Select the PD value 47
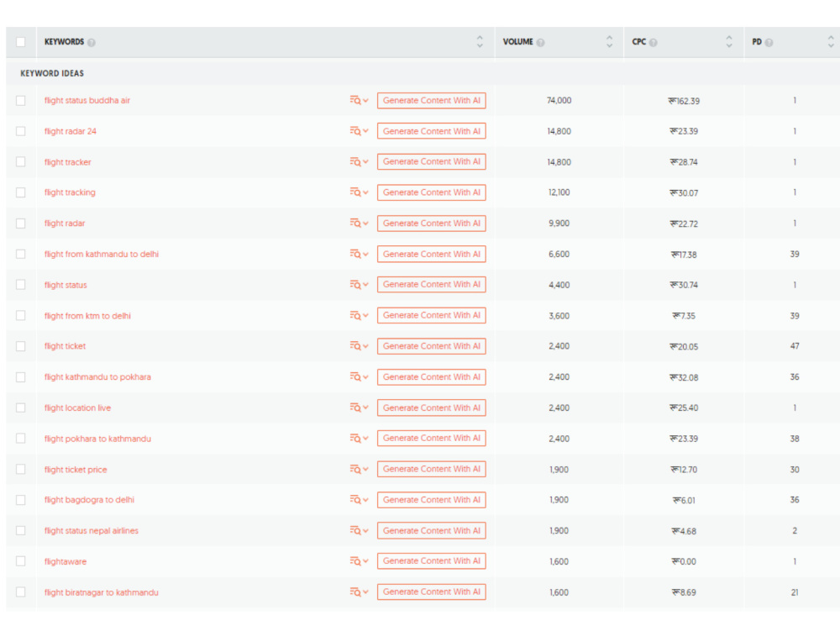Image resolution: width=840 pixels, height=631 pixels. (x=795, y=346)
